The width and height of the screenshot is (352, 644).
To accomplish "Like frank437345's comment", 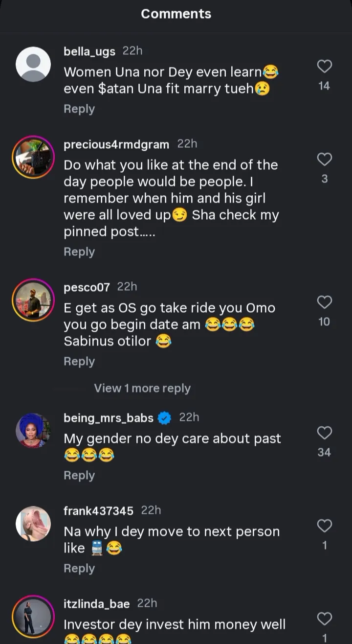I will pyautogui.click(x=324, y=526).
